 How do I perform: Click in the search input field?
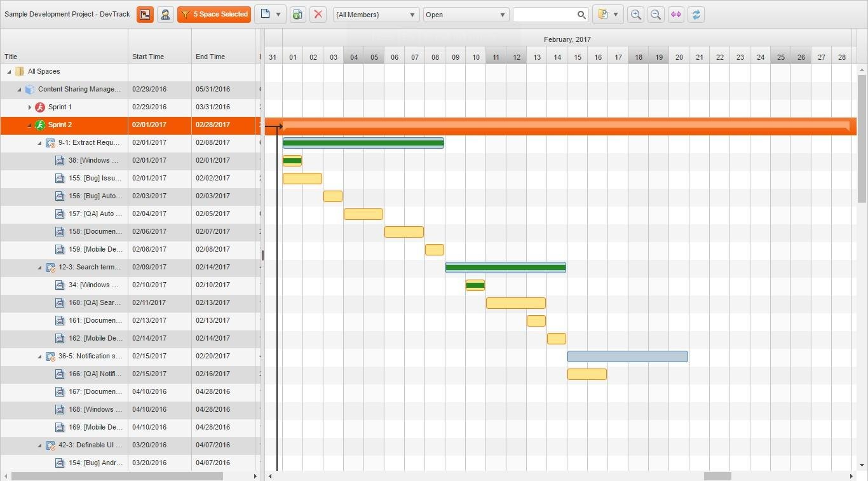pyautogui.click(x=544, y=15)
